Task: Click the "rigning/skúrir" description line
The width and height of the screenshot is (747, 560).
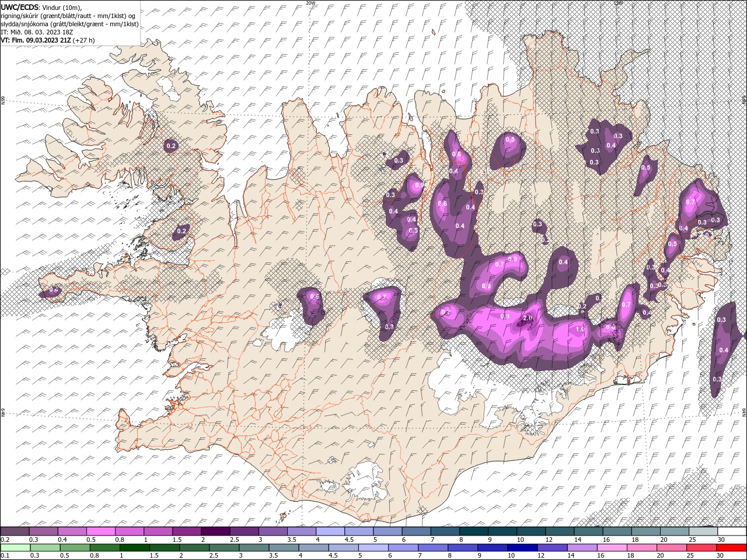Action: [68, 16]
